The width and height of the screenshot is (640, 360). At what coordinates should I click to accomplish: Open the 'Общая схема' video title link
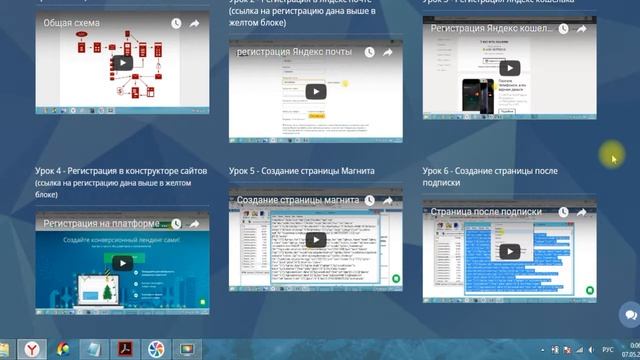71,23
